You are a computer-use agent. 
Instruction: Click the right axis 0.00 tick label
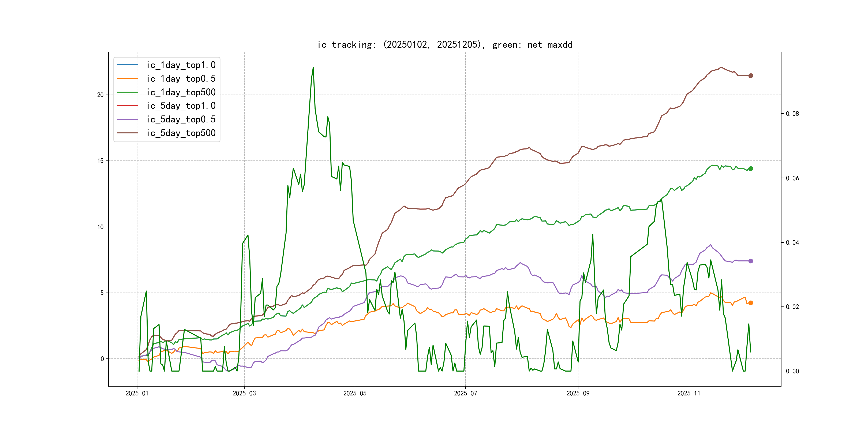792,371
